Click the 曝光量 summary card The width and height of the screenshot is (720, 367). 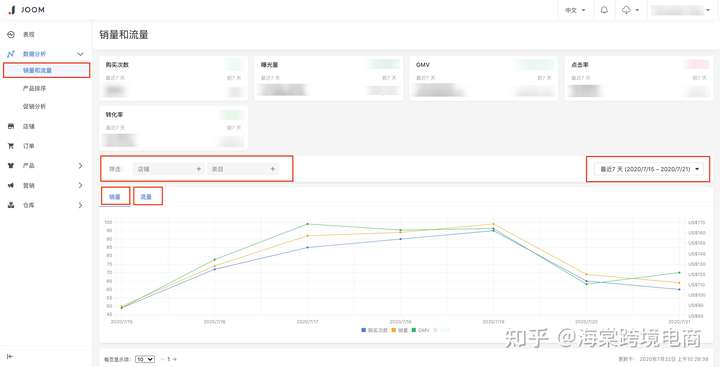pyautogui.click(x=329, y=79)
